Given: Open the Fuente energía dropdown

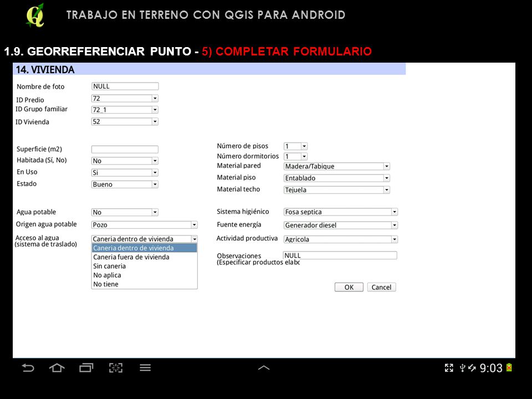Looking at the screenshot, I should click(x=341, y=226).
